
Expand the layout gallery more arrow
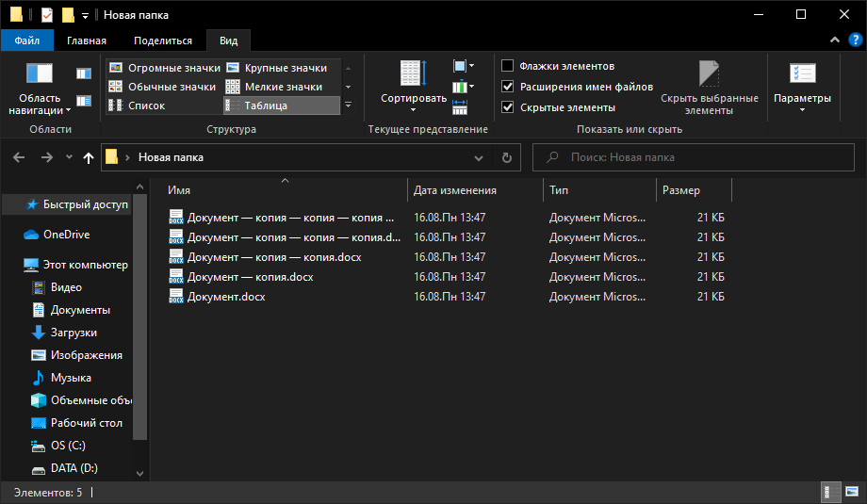point(348,106)
